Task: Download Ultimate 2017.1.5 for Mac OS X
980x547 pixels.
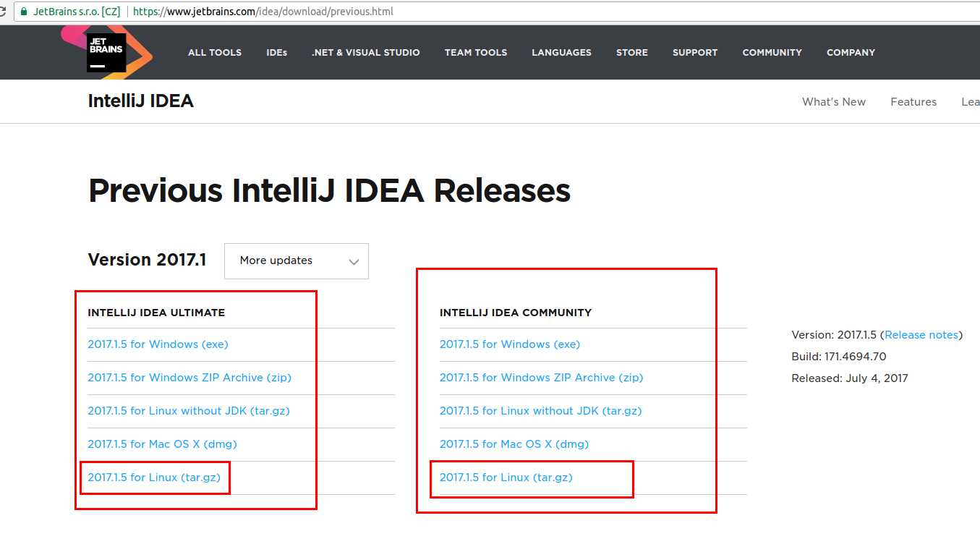Action: pyautogui.click(x=162, y=444)
